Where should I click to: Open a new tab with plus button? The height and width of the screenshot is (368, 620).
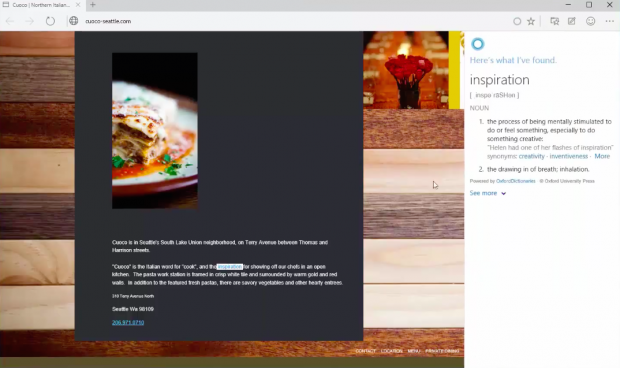point(93,5)
